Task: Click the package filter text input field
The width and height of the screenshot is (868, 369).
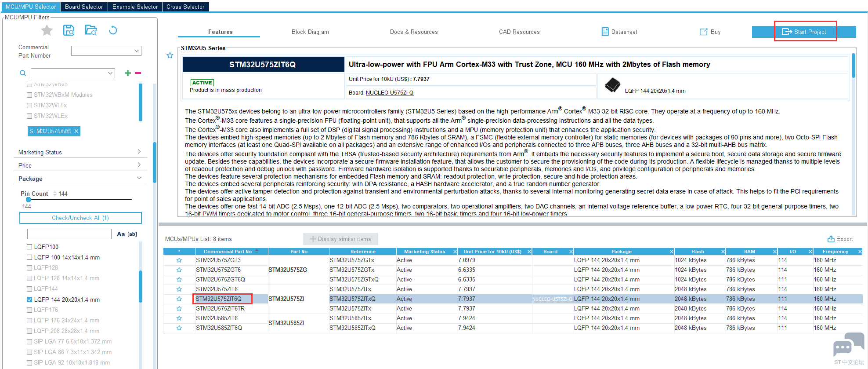Action: [69, 234]
